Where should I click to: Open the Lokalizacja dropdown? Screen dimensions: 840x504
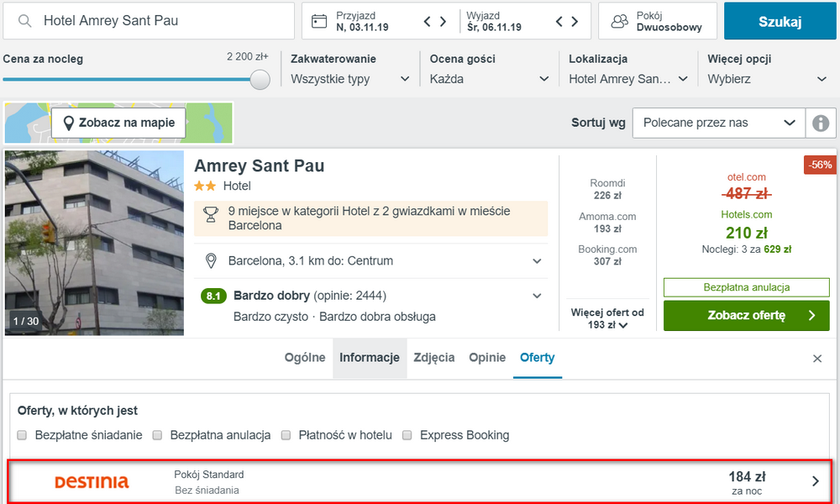click(627, 79)
